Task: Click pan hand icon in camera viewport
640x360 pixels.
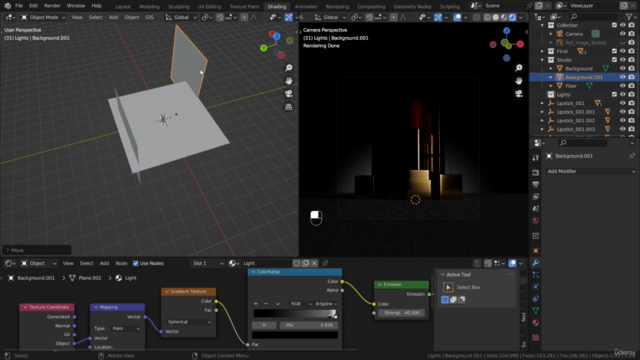Action: (x=518, y=81)
